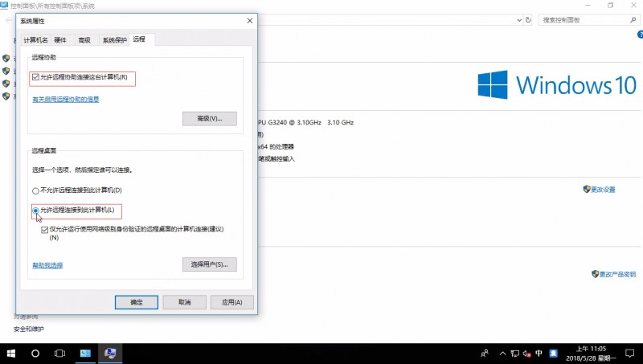The width and height of the screenshot is (643, 364).
Task: Click second shield icon in left sidebar
Action: [6, 71]
